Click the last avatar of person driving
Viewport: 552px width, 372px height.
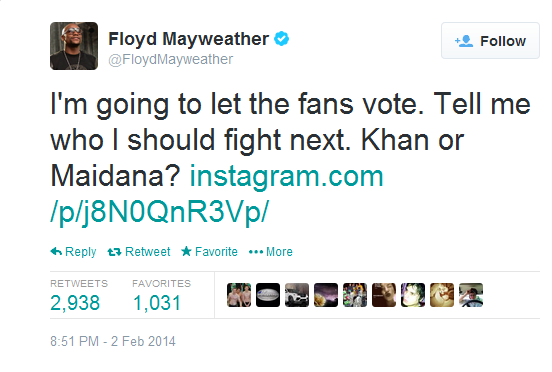(x=471, y=295)
